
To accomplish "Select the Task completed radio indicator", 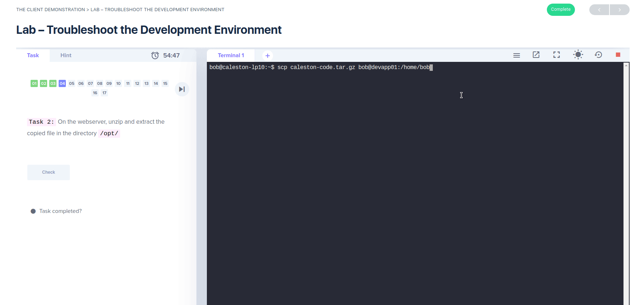I will (x=33, y=211).
